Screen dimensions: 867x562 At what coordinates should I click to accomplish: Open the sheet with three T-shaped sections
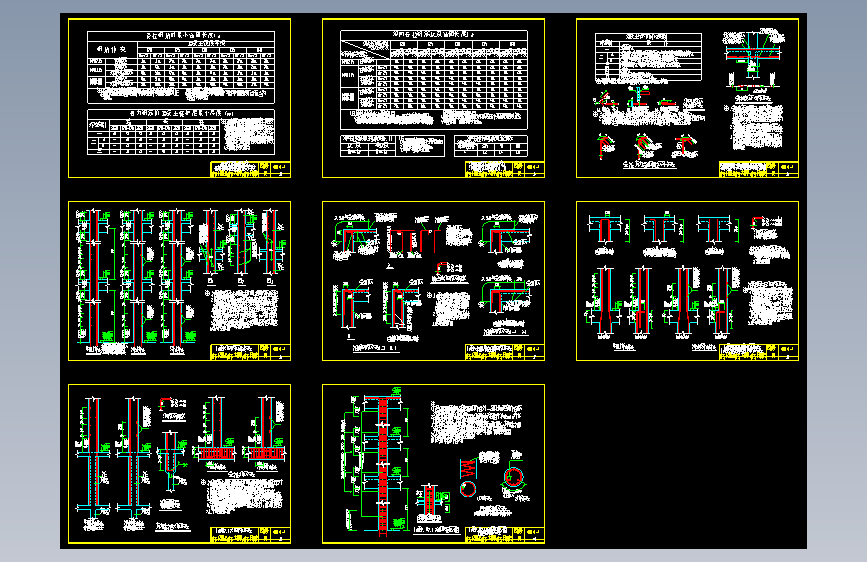pyautogui.click(x=687, y=281)
